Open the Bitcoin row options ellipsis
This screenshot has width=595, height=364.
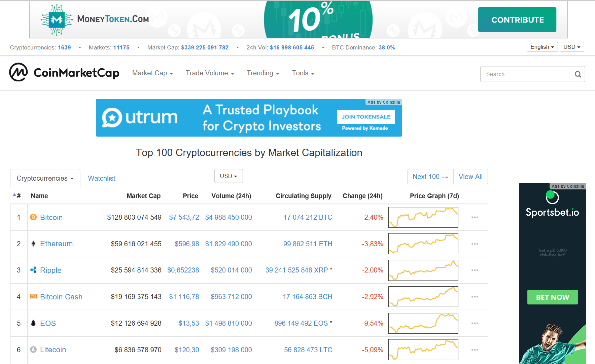[475, 217]
